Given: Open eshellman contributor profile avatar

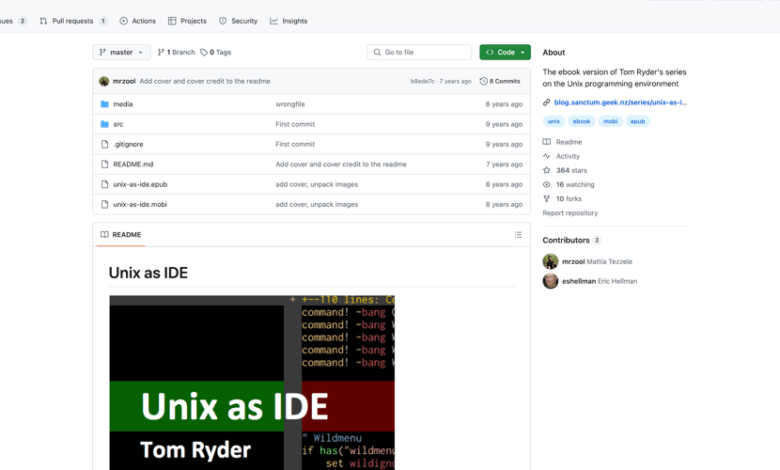Looking at the screenshot, I should [x=550, y=281].
